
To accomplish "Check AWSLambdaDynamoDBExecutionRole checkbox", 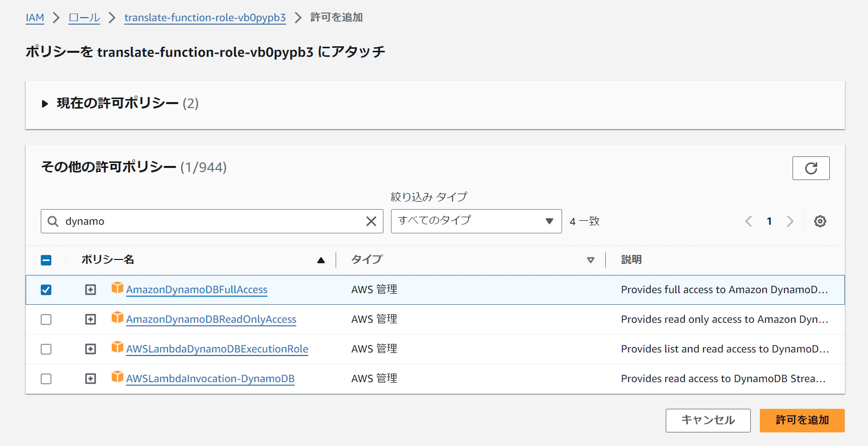I will [46, 349].
